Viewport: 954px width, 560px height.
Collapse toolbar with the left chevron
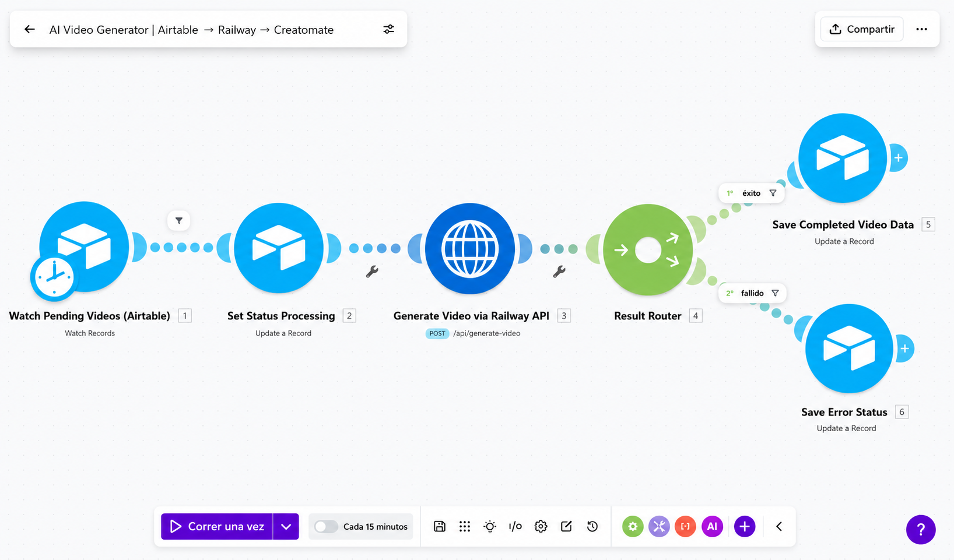click(x=779, y=526)
